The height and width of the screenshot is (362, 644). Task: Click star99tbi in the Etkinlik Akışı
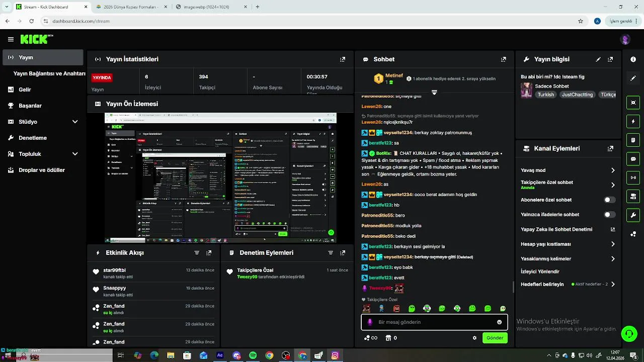pos(114,270)
